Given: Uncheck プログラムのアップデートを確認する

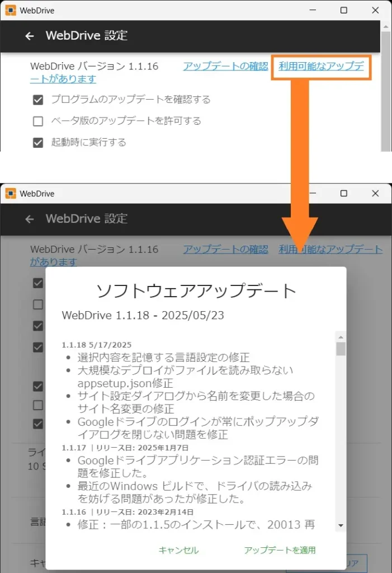Looking at the screenshot, I should (38, 100).
